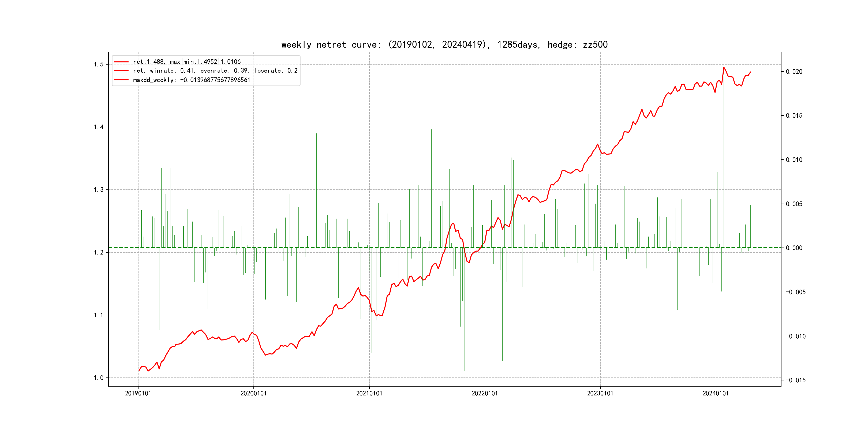Image resolution: width=868 pixels, height=434 pixels.
Task: Click the -0.015 right y-axis label
Action: coord(796,380)
